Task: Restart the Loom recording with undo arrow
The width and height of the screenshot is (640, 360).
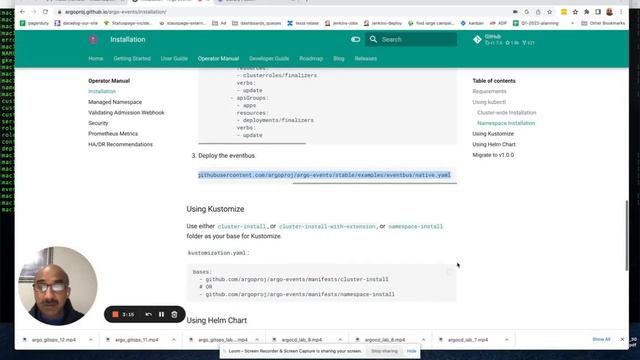Action: pyautogui.click(x=149, y=315)
